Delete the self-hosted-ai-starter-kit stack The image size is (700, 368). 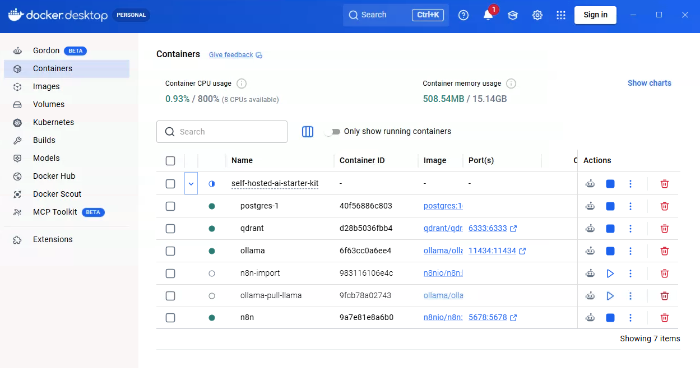point(664,184)
